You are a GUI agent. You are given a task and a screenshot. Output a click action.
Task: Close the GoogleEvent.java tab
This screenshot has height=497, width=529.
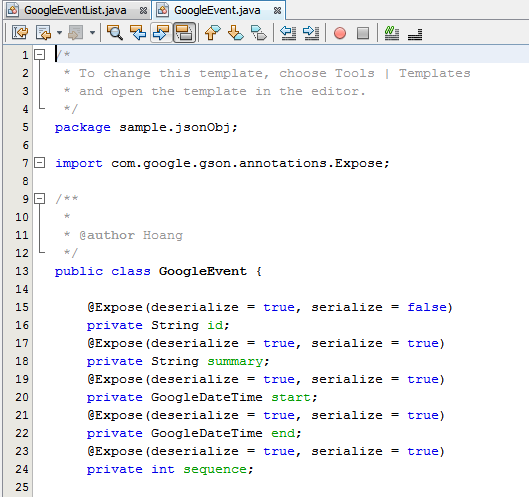click(x=277, y=11)
